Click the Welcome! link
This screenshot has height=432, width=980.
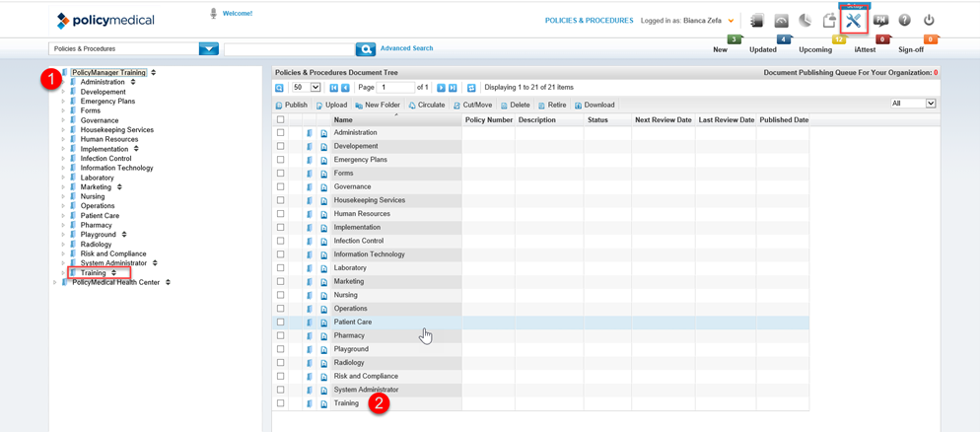(x=238, y=13)
